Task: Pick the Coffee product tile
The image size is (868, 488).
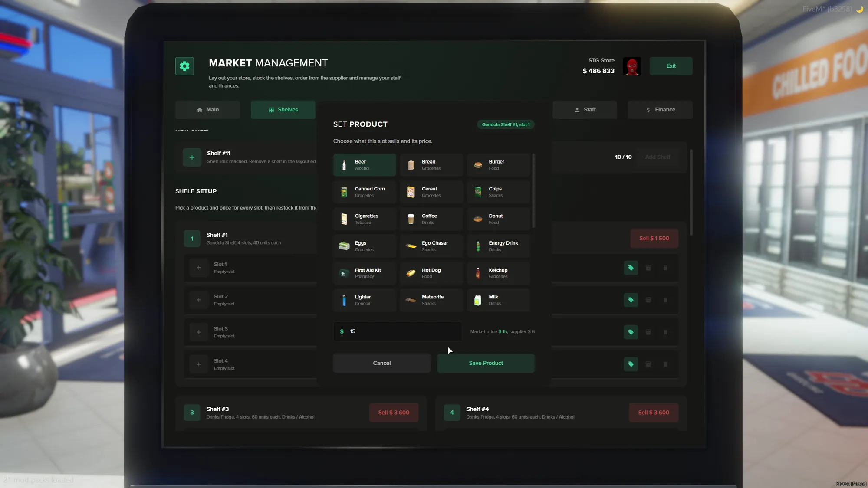Action: [x=431, y=219]
